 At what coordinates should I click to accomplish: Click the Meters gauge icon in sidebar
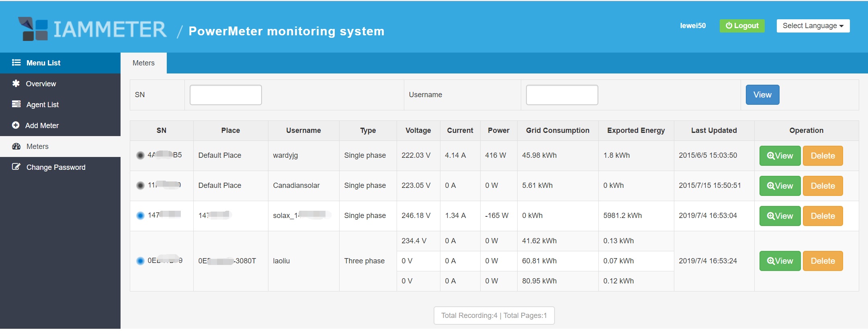coord(16,147)
